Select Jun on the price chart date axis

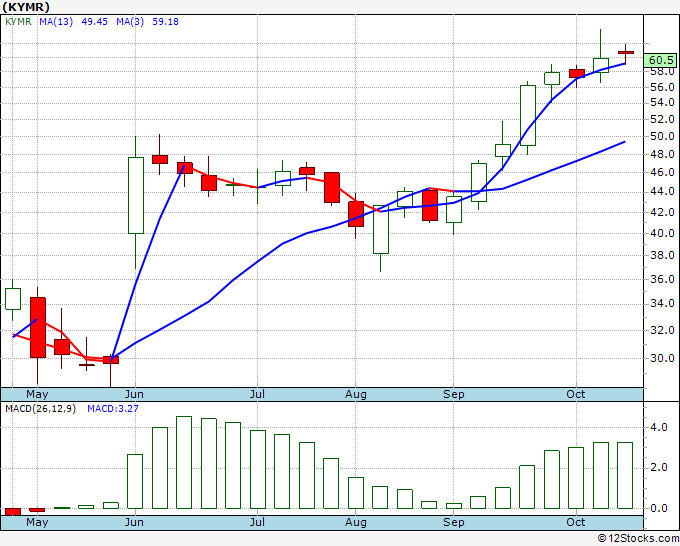pos(134,394)
